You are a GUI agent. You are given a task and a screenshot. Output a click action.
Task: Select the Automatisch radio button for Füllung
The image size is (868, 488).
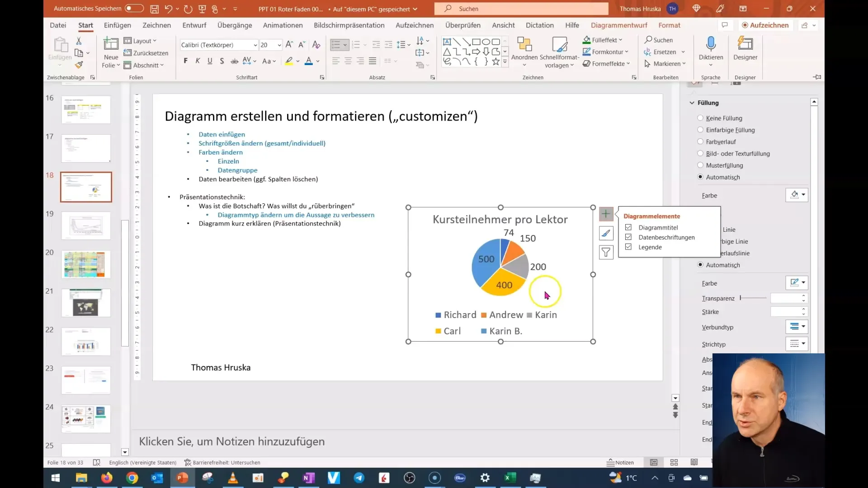tap(700, 177)
